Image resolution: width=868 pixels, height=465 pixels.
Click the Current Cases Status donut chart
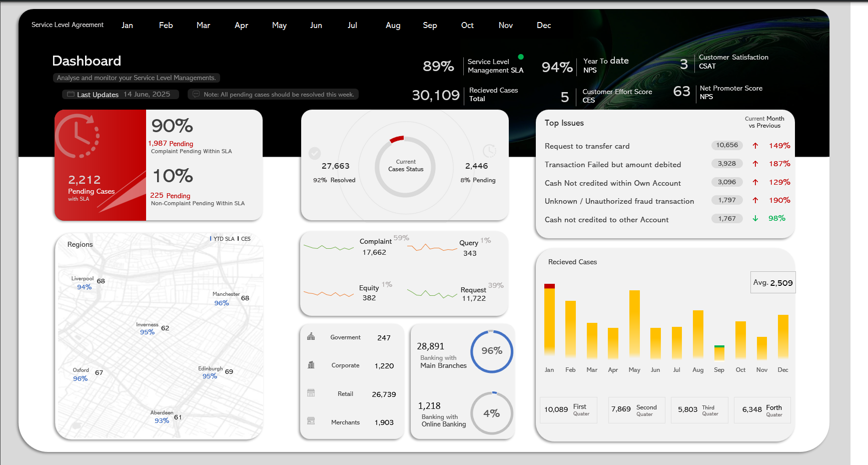[405, 166]
